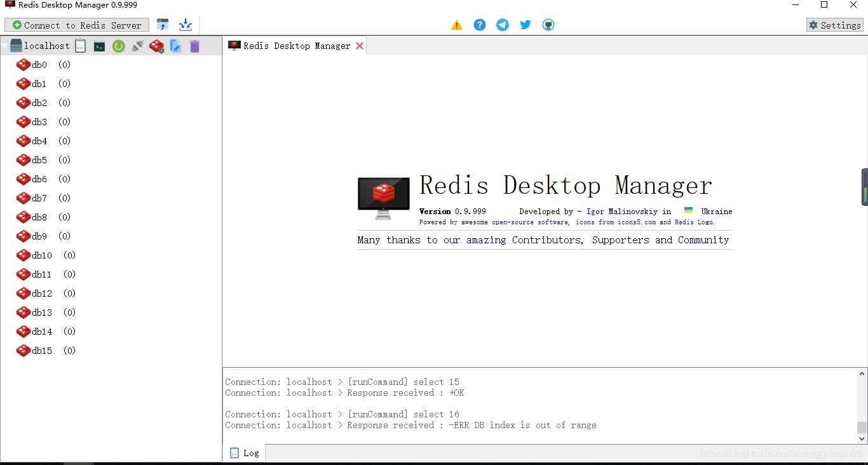Open the Contributors link

[546, 240]
